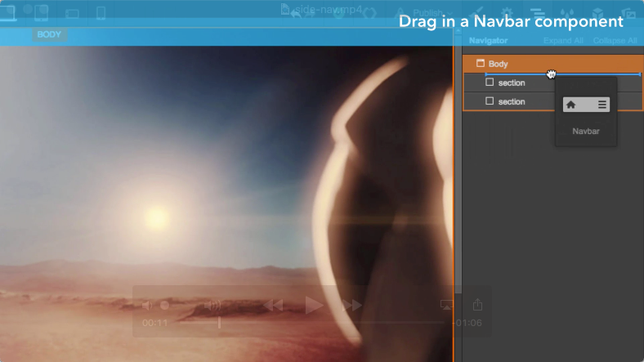Switch to tablet device preview
This screenshot has width=644, height=362.
coord(41,12)
